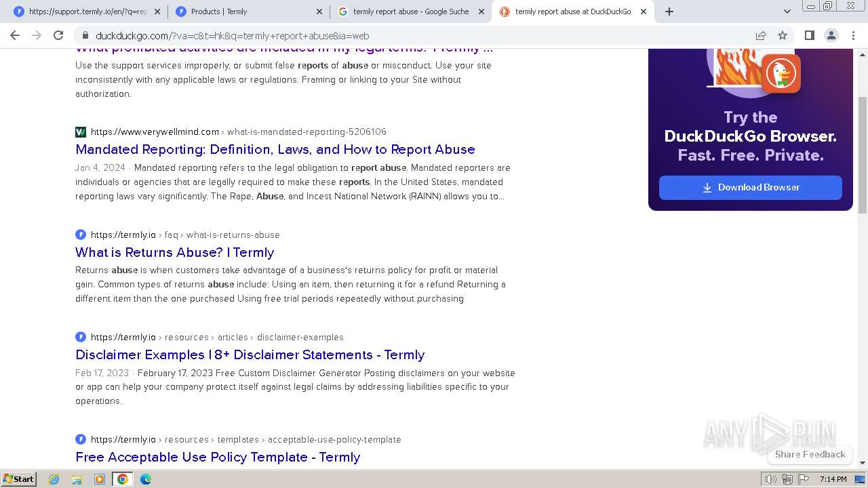Click the Action Center flag icon
868x488 pixels.
point(804,479)
